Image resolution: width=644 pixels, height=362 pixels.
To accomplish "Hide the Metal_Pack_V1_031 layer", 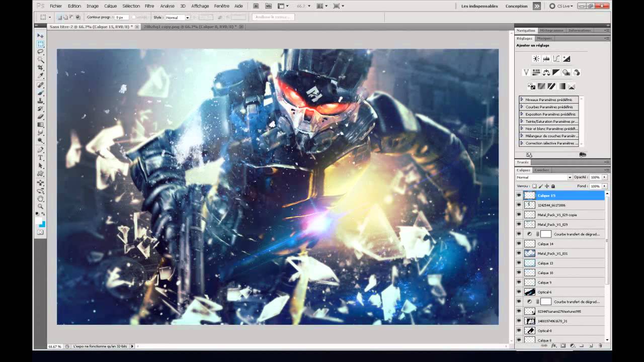I will click(519, 253).
